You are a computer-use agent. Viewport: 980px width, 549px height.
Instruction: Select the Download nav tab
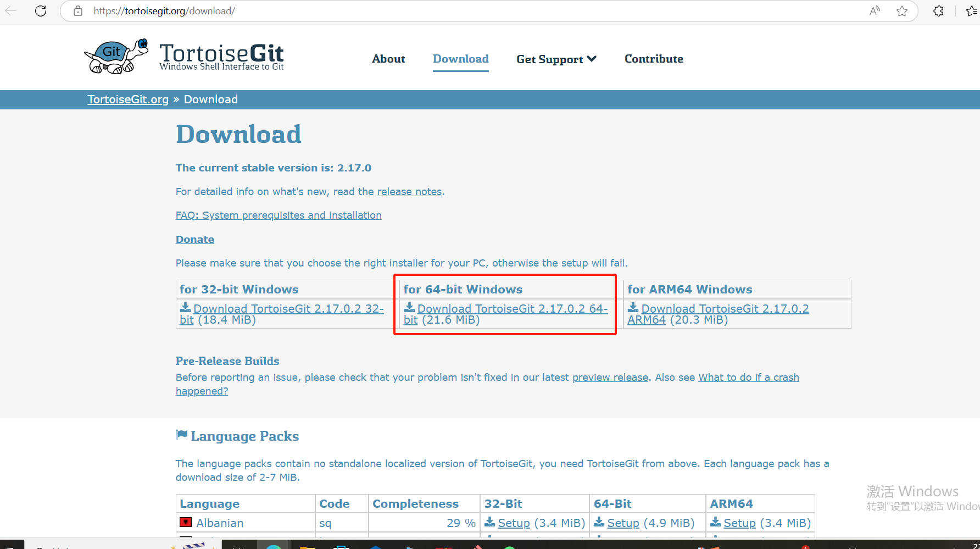[460, 59]
